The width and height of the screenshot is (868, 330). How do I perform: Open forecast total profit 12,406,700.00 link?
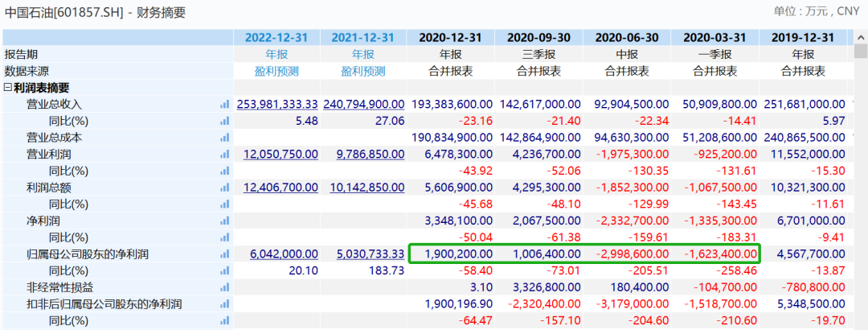(x=280, y=188)
